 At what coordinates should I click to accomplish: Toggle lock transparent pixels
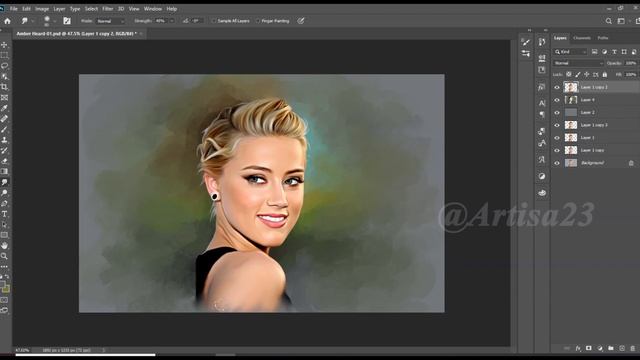(569, 75)
